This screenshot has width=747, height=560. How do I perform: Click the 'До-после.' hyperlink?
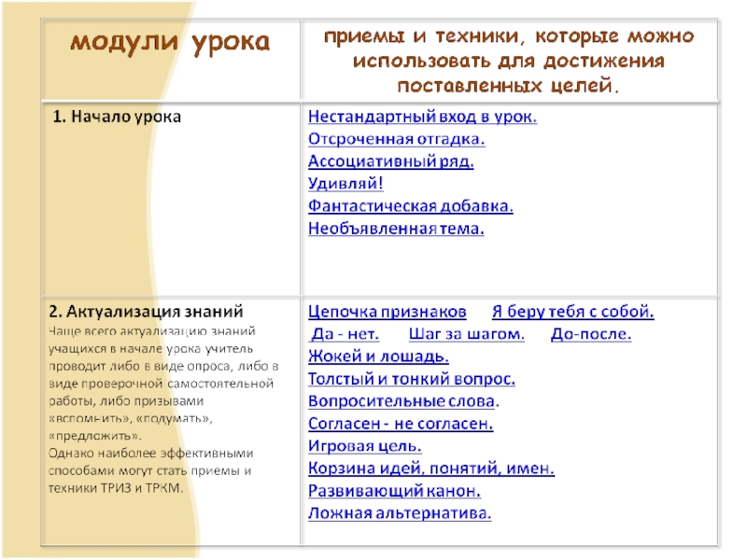[591, 334]
